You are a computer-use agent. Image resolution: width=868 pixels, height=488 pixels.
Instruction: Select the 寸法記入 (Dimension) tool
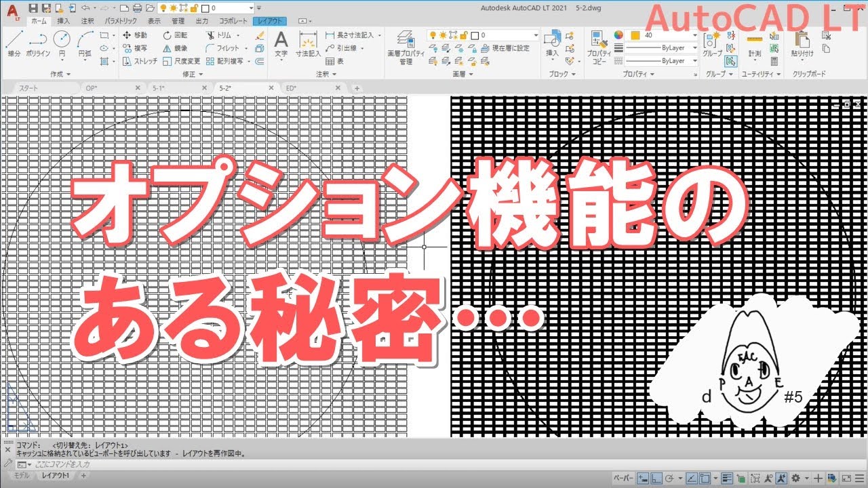coord(308,43)
